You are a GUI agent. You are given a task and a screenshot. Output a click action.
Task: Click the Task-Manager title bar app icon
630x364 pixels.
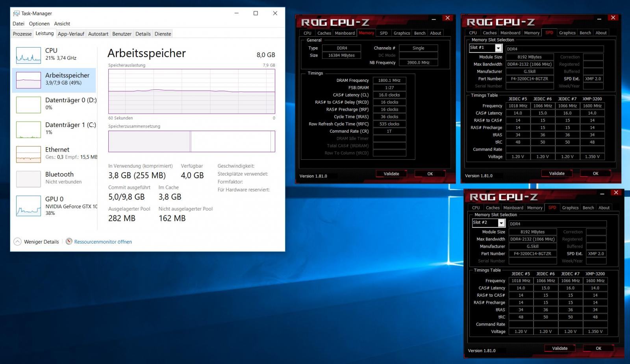[16, 13]
